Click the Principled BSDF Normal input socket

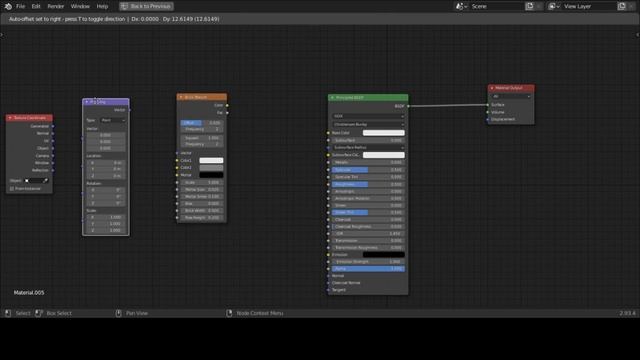click(x=328, y=276)
